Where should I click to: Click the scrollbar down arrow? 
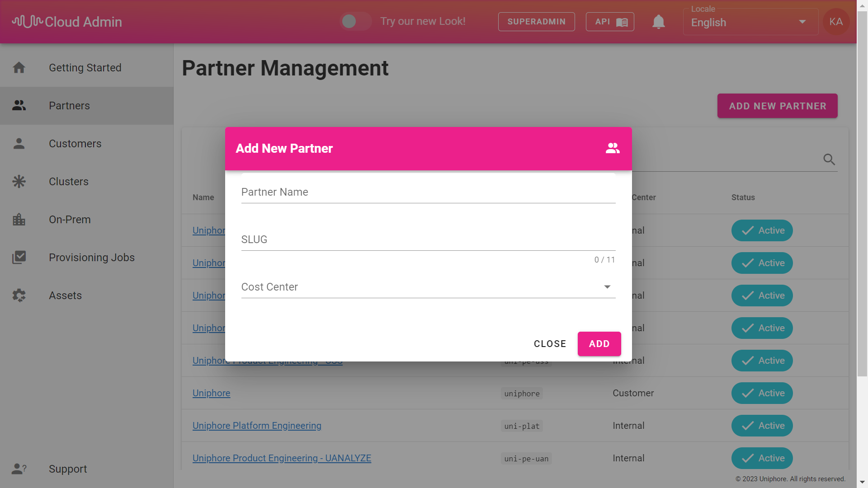click(862, 483)
